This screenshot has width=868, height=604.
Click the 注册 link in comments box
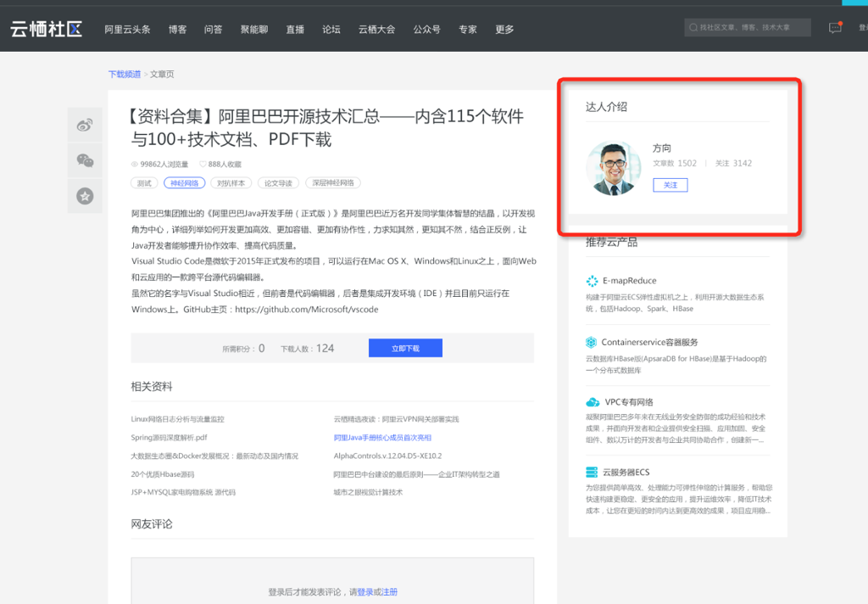click(x=389, y=592)
